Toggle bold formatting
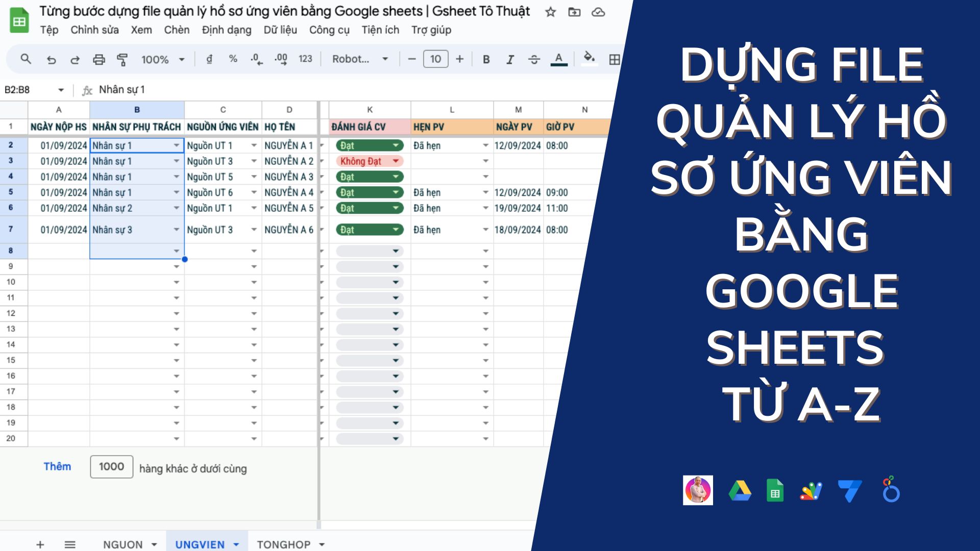Screen dimensions: 980x551 click(x=486, y=59)
